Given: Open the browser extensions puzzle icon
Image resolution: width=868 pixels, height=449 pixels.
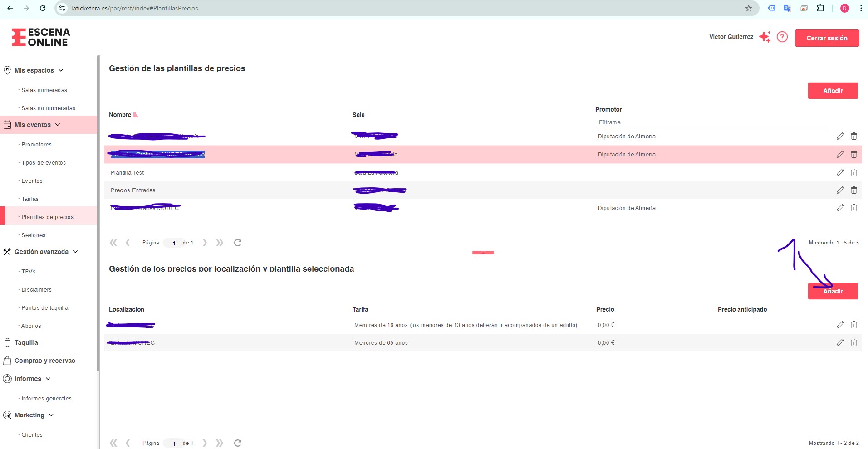Looking at the screenshot, I should pyautogui.click(x=820, y=8).
